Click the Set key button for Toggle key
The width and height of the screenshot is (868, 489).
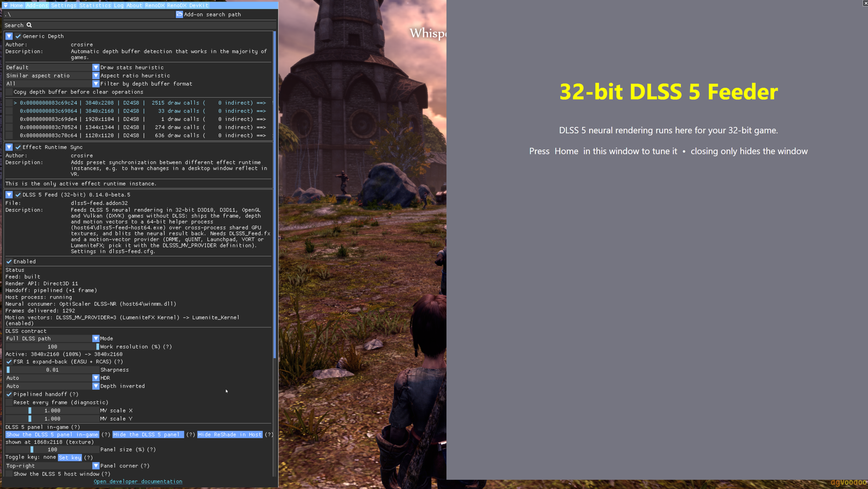point(70,458)
